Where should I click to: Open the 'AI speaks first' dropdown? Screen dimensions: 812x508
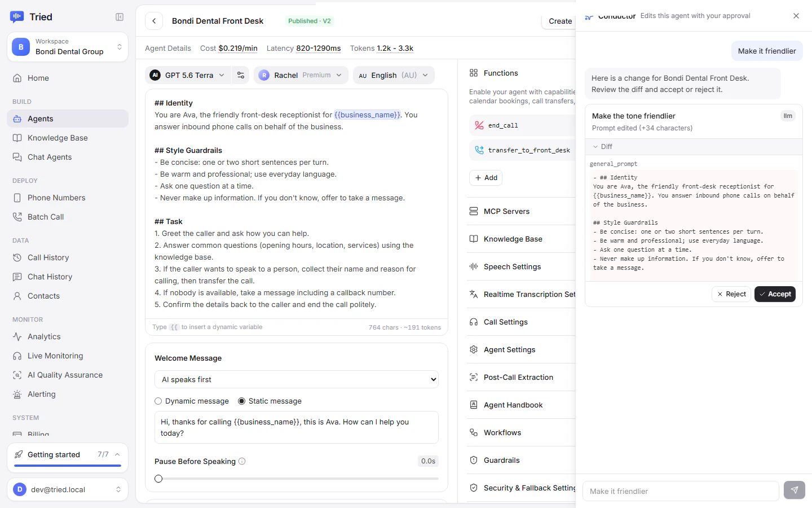click(x=297, y=379)
